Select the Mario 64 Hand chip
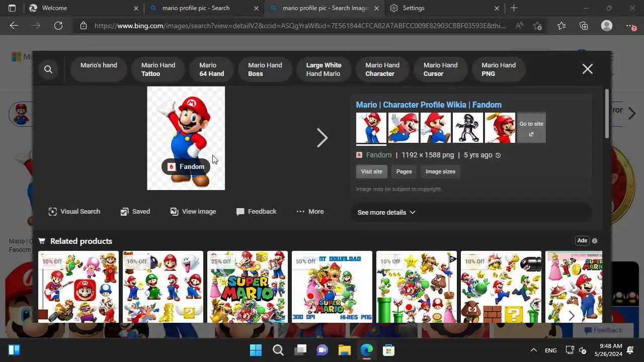 [x=211, y=69]
